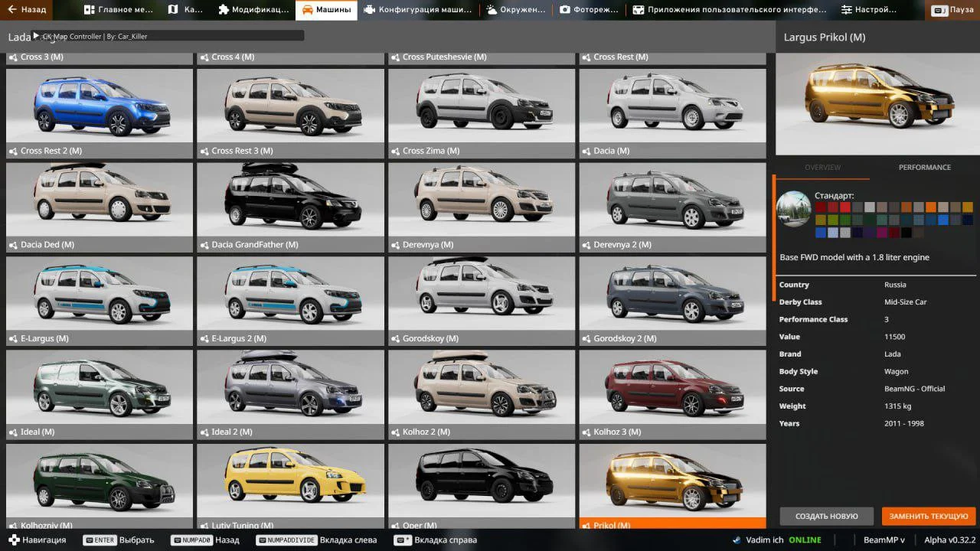The image size is (980, 551).
Task: Click the ЗАМЕНИТЬ ТЕКУЩУЮ button
Action: [929, 516]
